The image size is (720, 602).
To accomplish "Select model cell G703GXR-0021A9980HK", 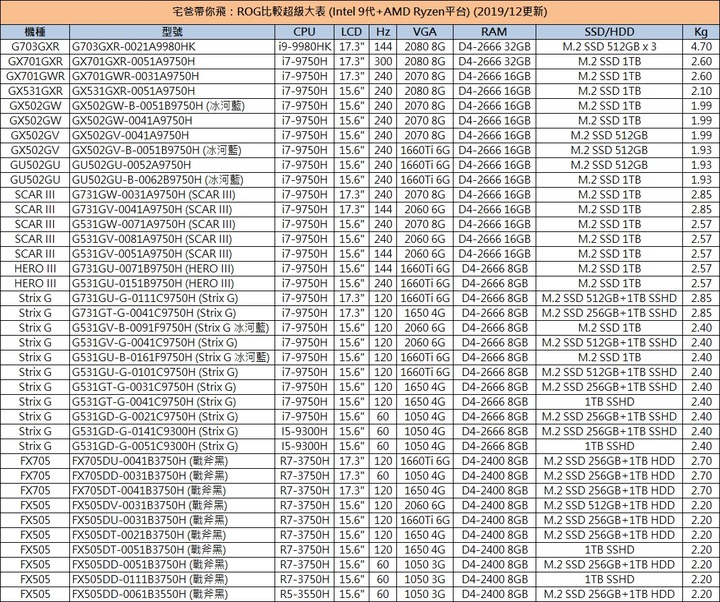I will click(172, 47).
